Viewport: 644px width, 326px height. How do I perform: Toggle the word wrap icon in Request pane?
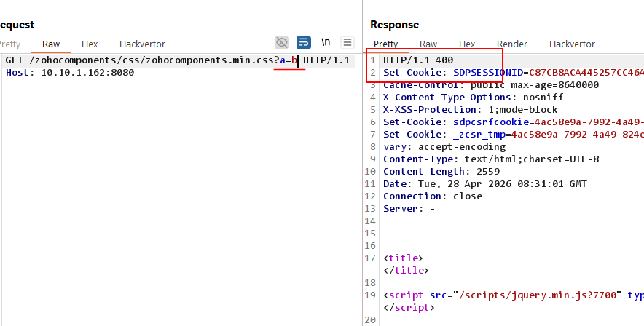(304, 42)
